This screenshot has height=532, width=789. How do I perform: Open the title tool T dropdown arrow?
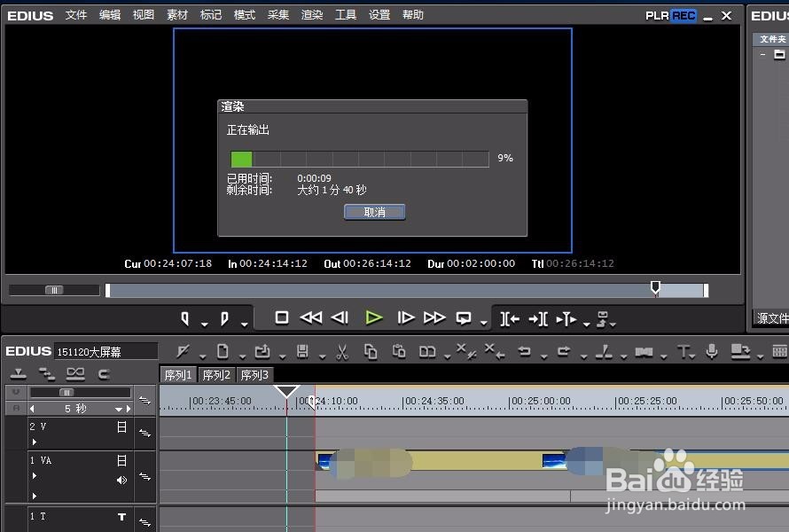pyautogui.click(x=696, y=356)
